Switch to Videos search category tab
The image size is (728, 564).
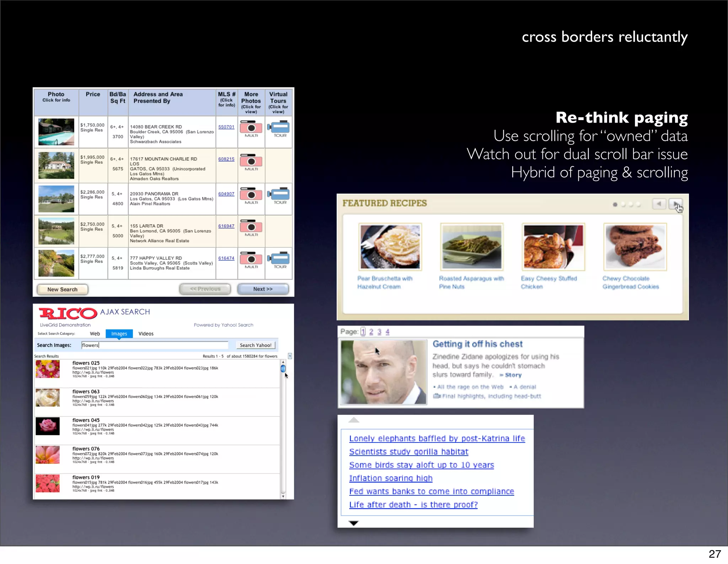(146, 334)
